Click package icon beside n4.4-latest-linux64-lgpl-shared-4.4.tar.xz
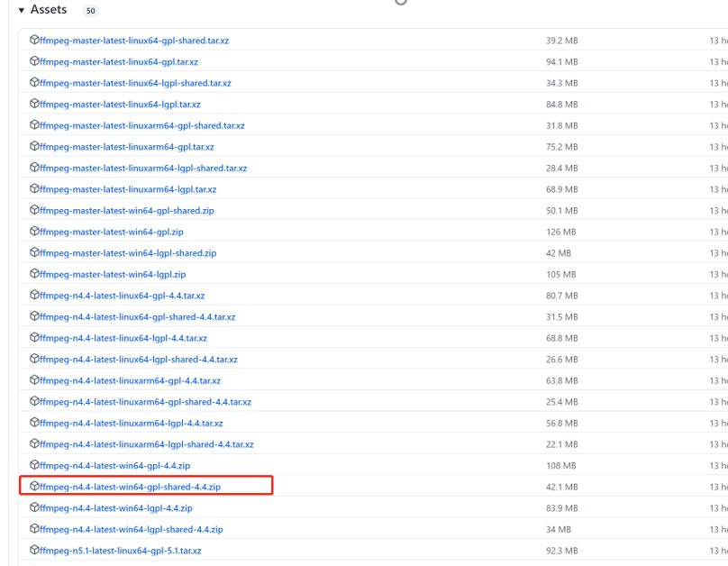Image resolution: width=728 pixels, height=566 pixels. coord(34,359)
